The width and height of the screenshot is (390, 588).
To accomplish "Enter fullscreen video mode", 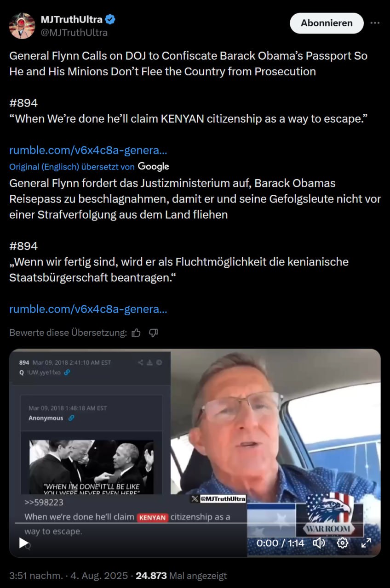I will tap(366, 543).
